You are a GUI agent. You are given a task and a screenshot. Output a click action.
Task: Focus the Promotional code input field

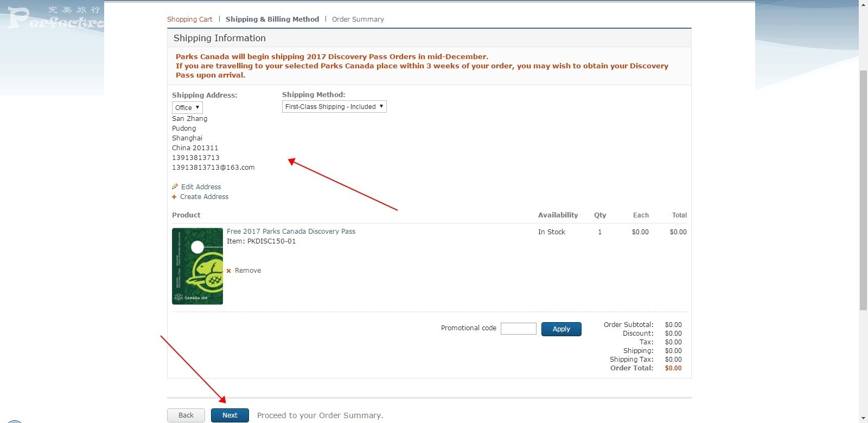click(x=519, y=329)
